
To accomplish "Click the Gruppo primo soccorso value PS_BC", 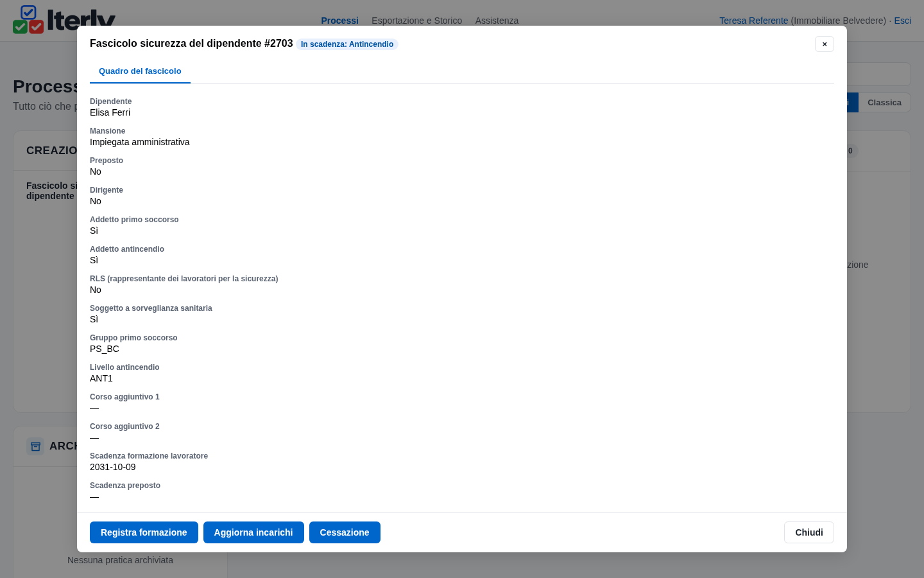I will click(x=105, y=349).
